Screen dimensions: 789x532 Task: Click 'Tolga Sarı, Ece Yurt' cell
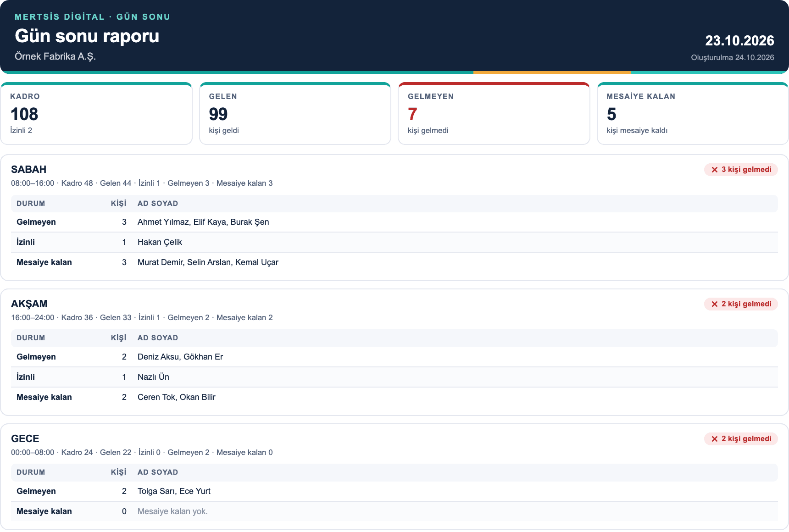174,491
